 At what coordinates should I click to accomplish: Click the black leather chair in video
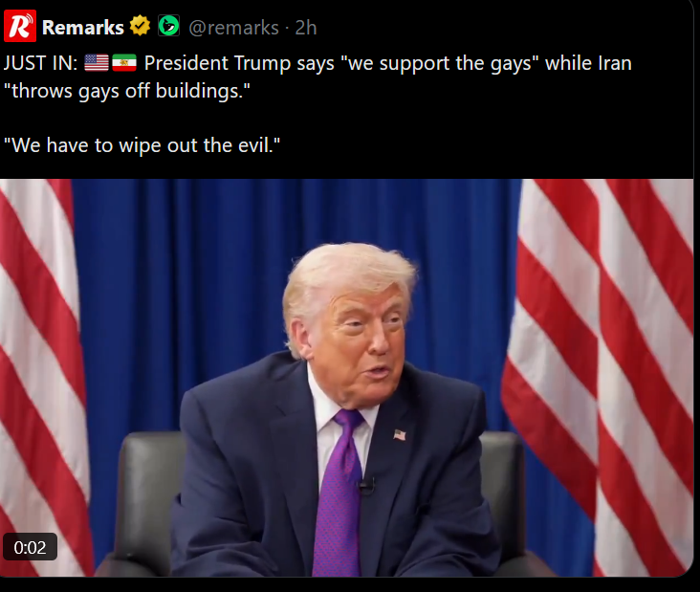(x=147, y=500)
